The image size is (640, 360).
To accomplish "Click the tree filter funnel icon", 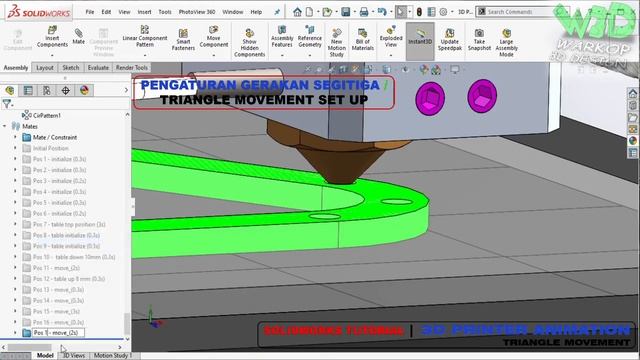I will click(7, 104).
